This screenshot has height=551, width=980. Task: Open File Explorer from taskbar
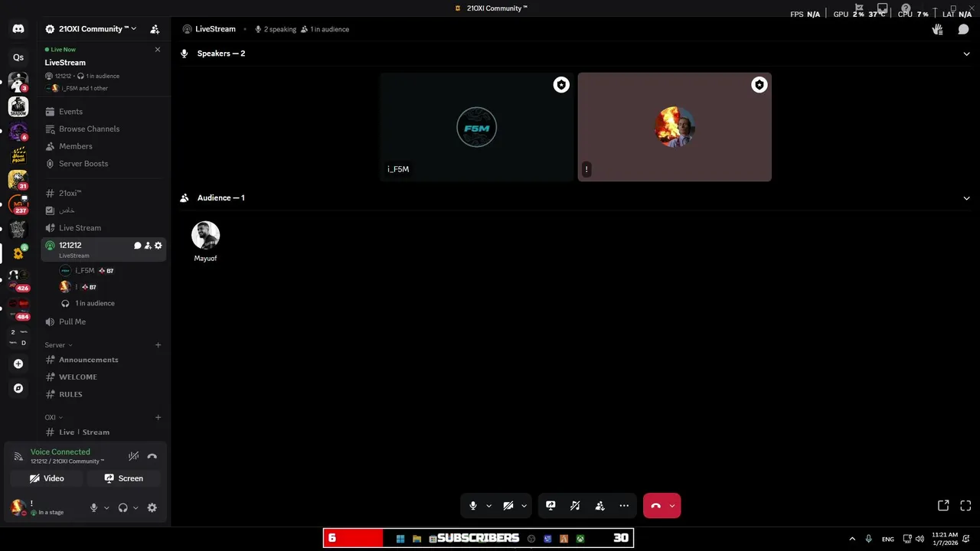pyautogui.click(x=416, y=539)
